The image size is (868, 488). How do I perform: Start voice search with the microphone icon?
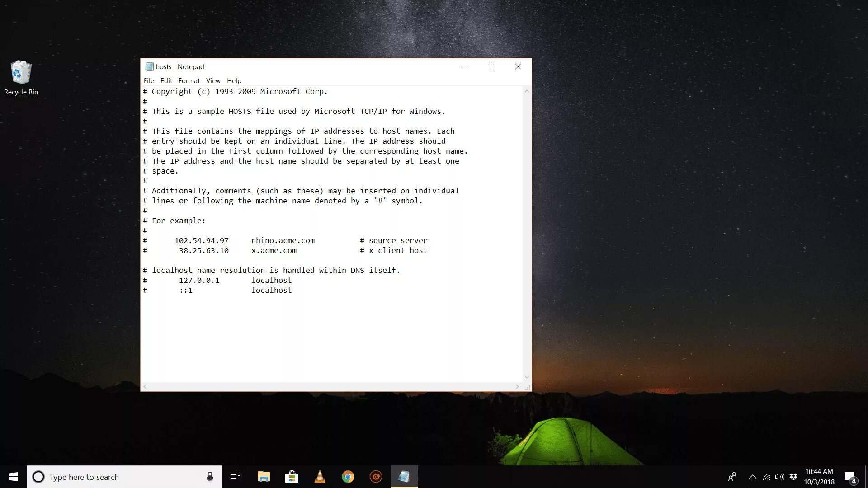[x=210, y=477]
